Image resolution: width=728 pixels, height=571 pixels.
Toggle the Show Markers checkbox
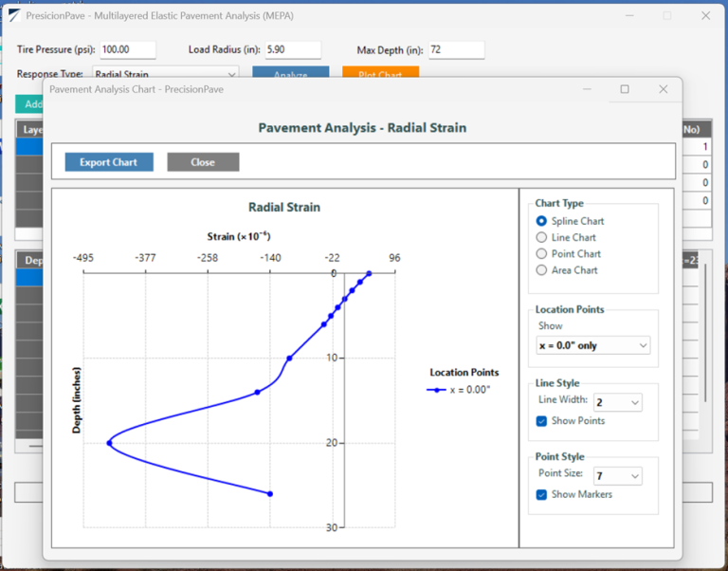tap(541, 494)
